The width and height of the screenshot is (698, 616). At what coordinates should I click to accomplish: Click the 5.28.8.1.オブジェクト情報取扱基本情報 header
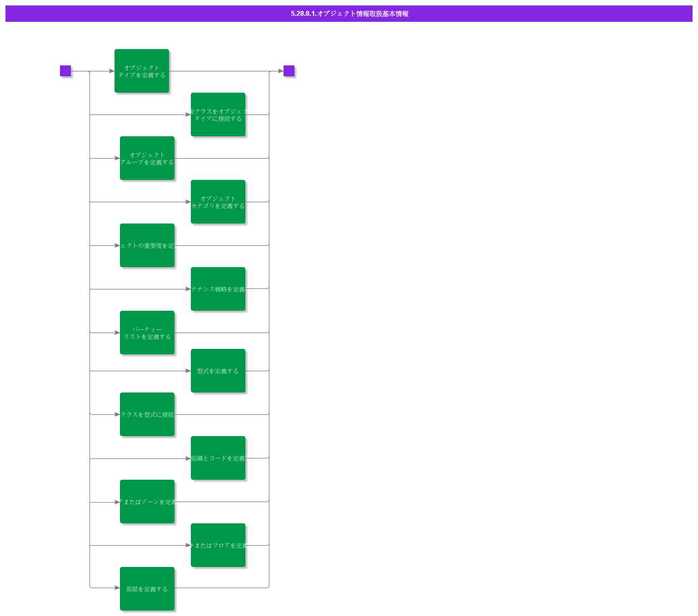349,14
